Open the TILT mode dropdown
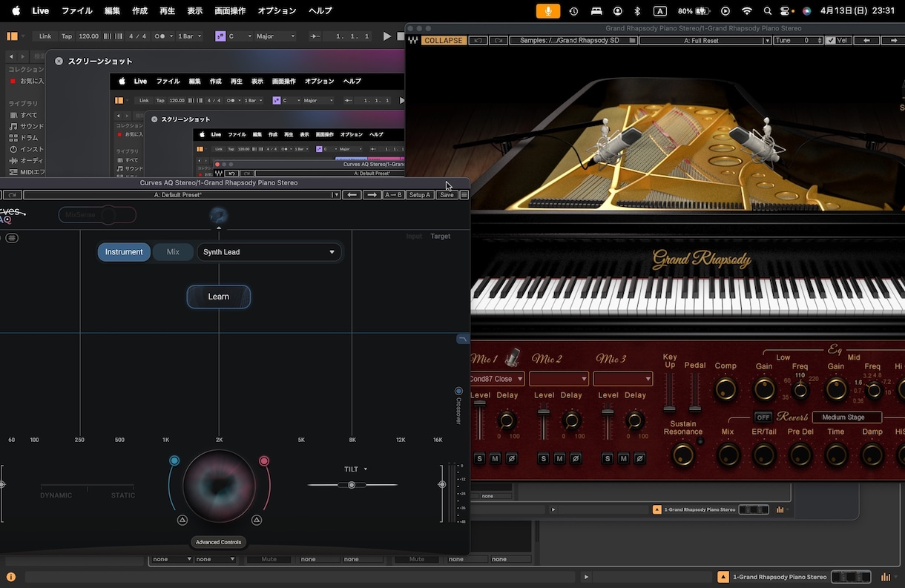905x588 pixels. pos(356,469)
